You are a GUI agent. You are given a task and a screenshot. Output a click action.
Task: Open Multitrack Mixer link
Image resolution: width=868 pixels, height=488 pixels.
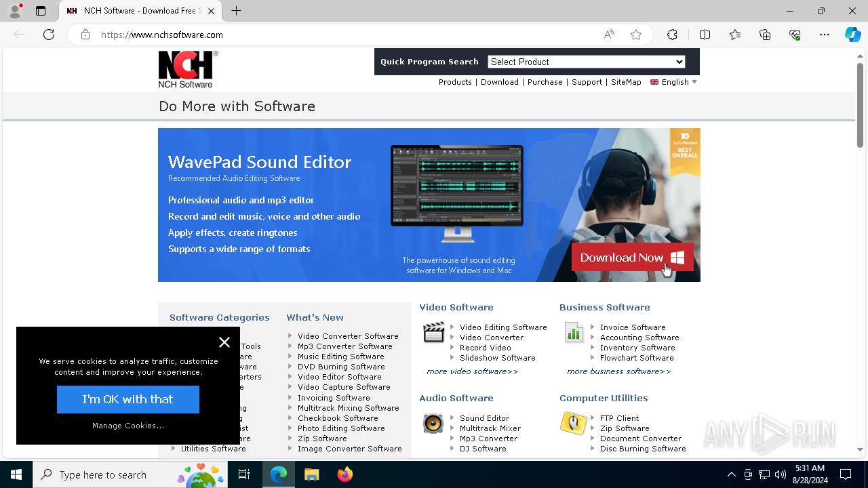pos(490,428)
